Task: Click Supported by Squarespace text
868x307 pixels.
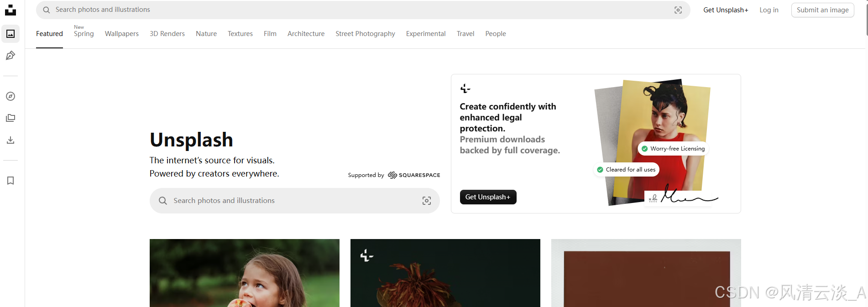Action: click(x=394, y=175)
